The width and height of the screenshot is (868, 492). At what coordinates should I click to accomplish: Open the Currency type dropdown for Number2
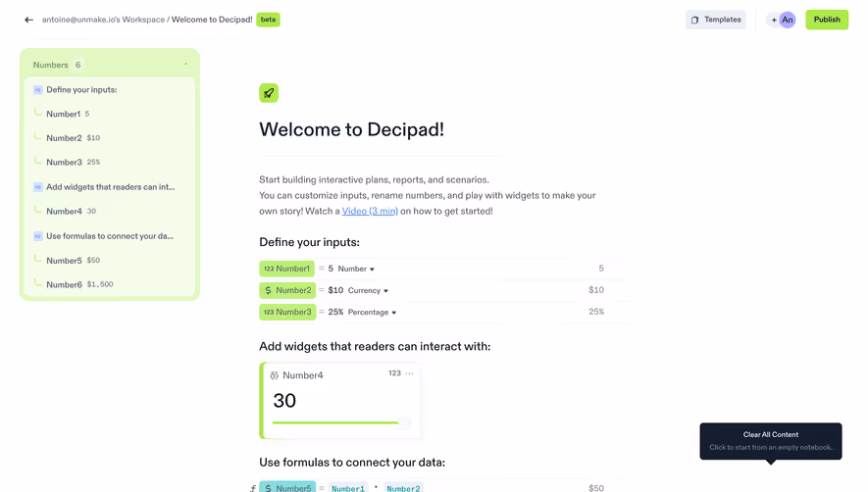[368, 290]
